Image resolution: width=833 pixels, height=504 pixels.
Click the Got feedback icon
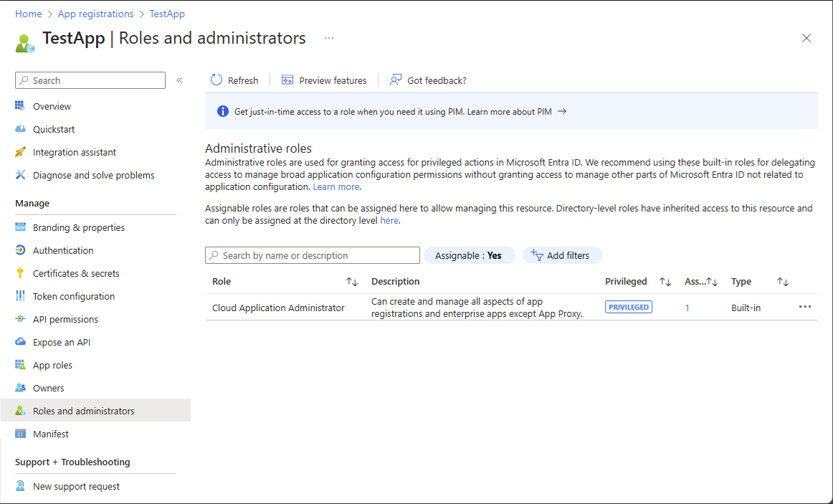(x=396, y=80)
